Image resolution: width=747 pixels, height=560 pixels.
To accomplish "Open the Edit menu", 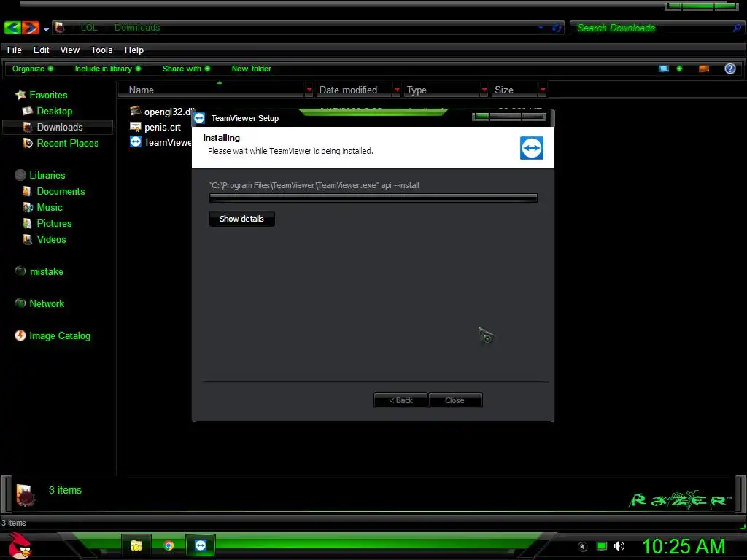I will [x=41, y=50].
